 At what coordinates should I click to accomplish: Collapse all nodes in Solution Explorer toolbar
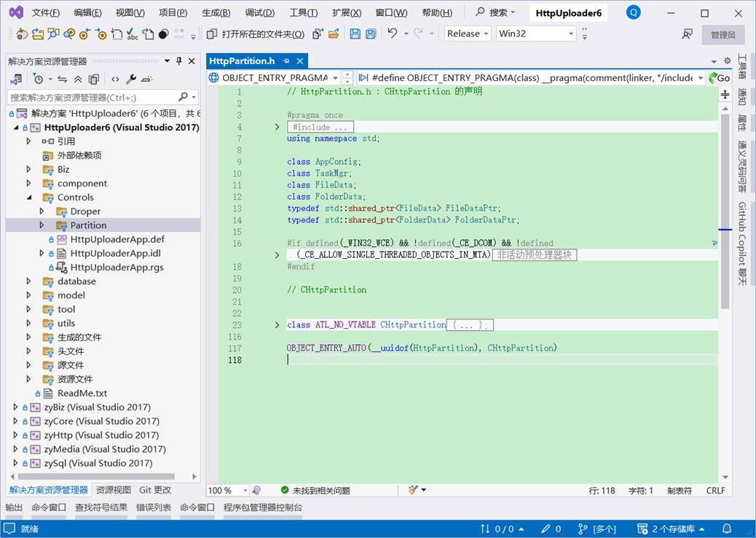pos(78,79)
